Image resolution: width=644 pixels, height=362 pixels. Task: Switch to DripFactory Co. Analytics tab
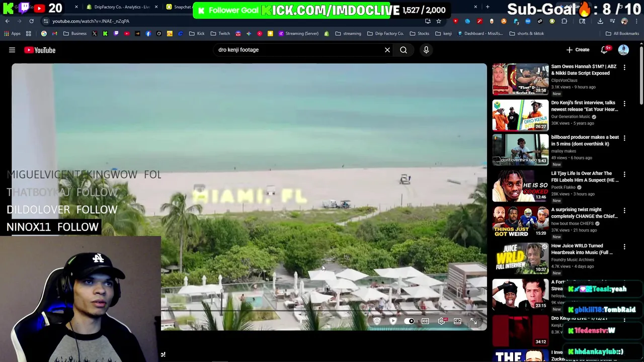point(122,7)
